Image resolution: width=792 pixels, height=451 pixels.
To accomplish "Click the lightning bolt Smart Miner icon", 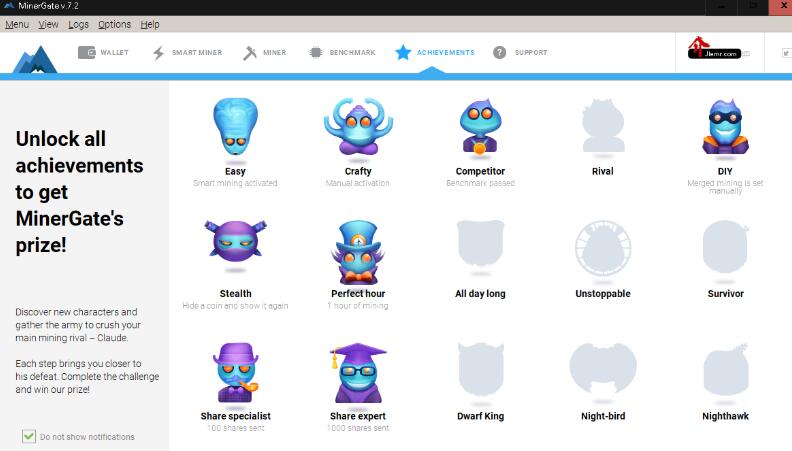I will [x=159, y=53].
